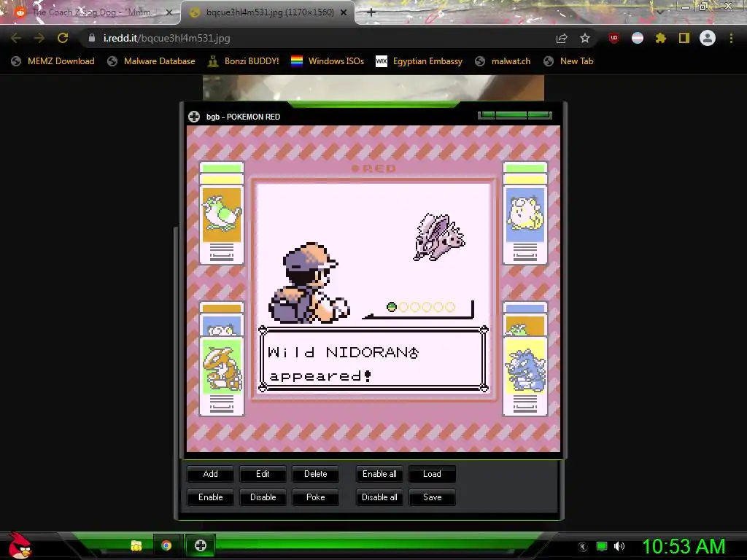Click the 10:53 AM clock
This screenshot has height=560, width=747.
(684, 547)
